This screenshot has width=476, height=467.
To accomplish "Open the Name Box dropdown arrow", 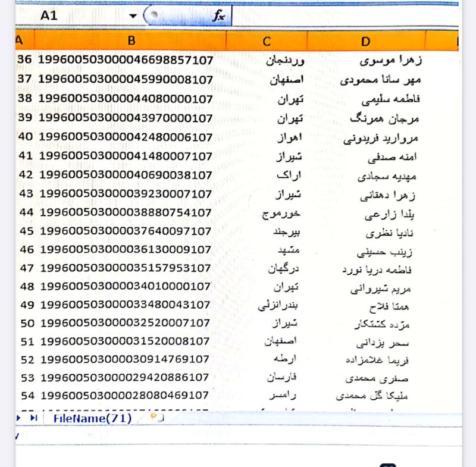I will tap(133, 16).
